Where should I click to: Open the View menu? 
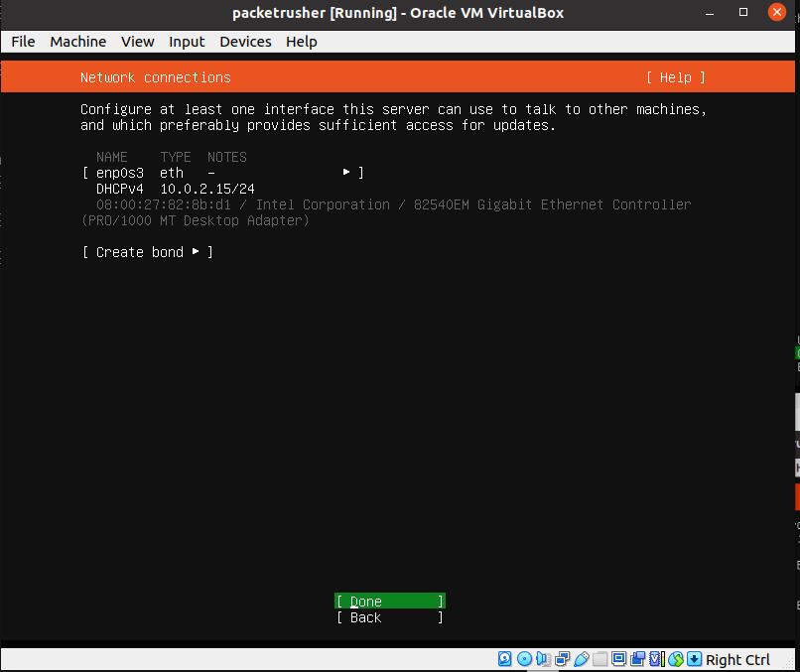coord(137,41)
